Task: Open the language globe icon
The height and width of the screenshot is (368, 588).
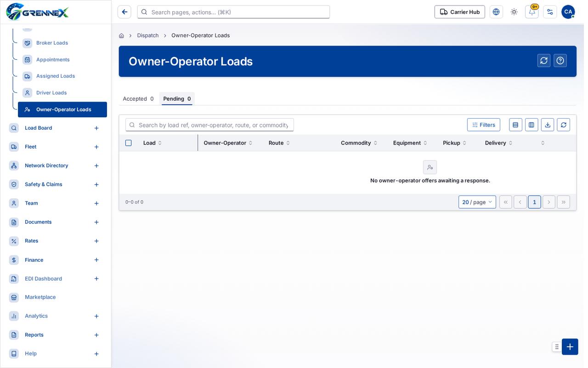Action: (x=496, y=12)
